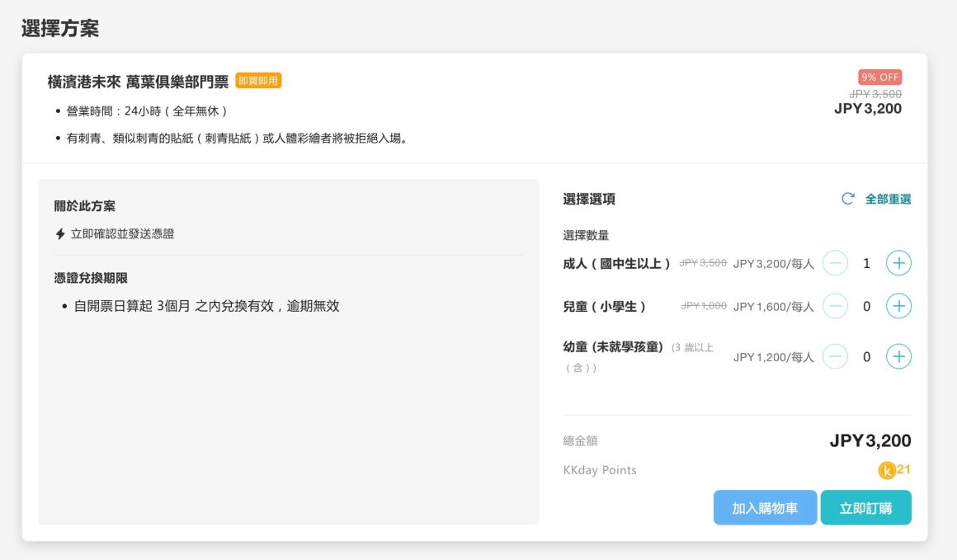Decrease adult (成人) ticket quantity with minus
Screen dimensions: 957x560
pos(835,263)
